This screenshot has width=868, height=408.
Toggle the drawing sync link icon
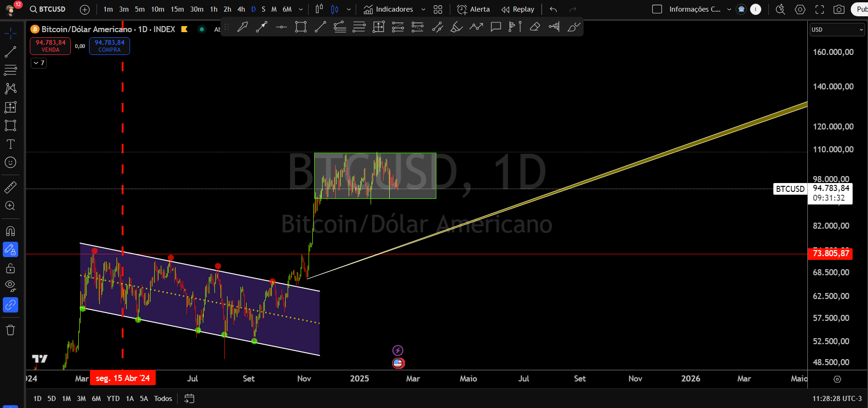10,305
